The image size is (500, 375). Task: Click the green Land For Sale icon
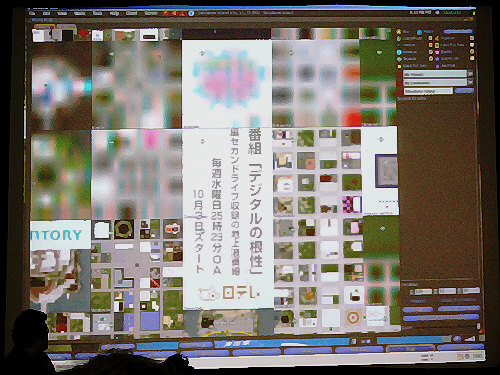(437, 45)
